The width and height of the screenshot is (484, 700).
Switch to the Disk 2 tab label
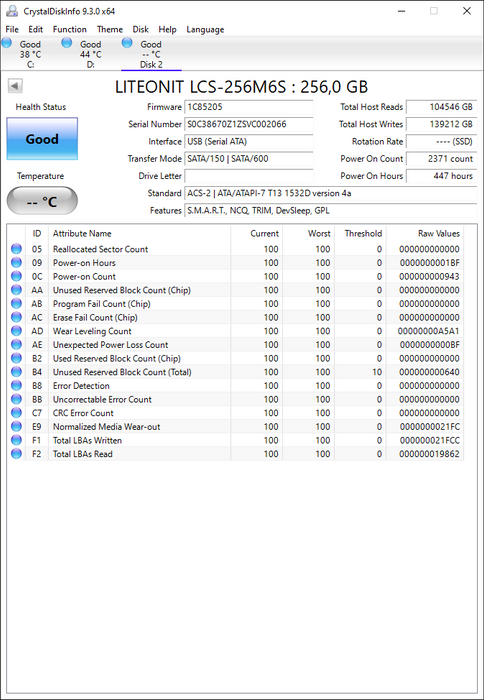coord(151,64)
